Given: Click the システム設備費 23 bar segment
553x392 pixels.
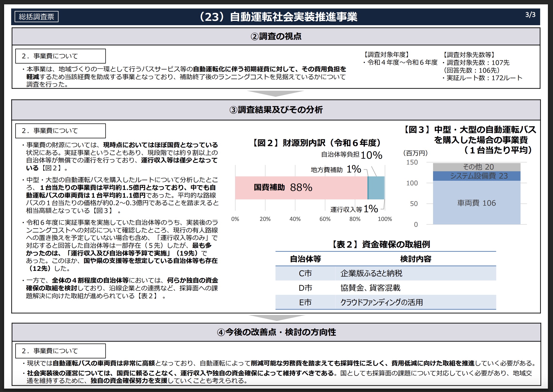Looking at the screenshot, I should 476,176.
